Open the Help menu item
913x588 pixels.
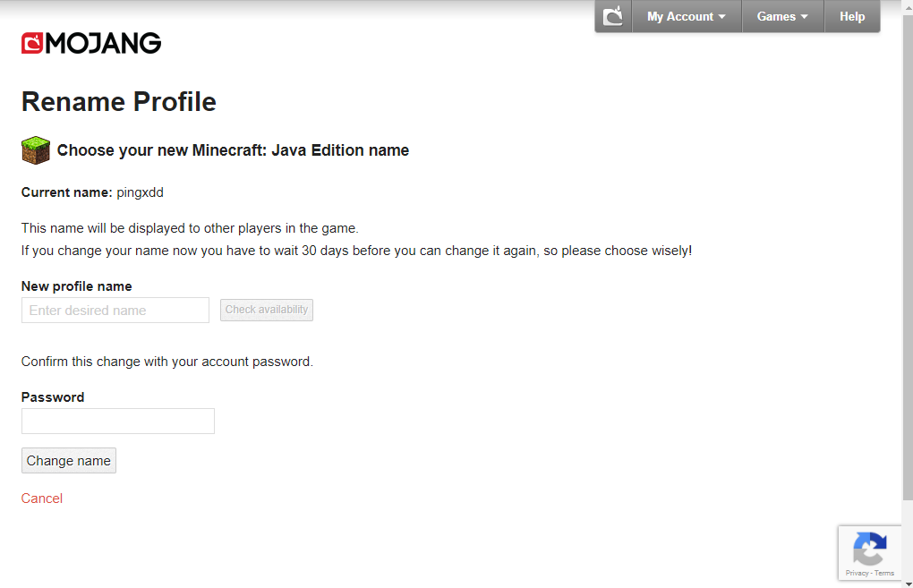(x=852, y=16)
